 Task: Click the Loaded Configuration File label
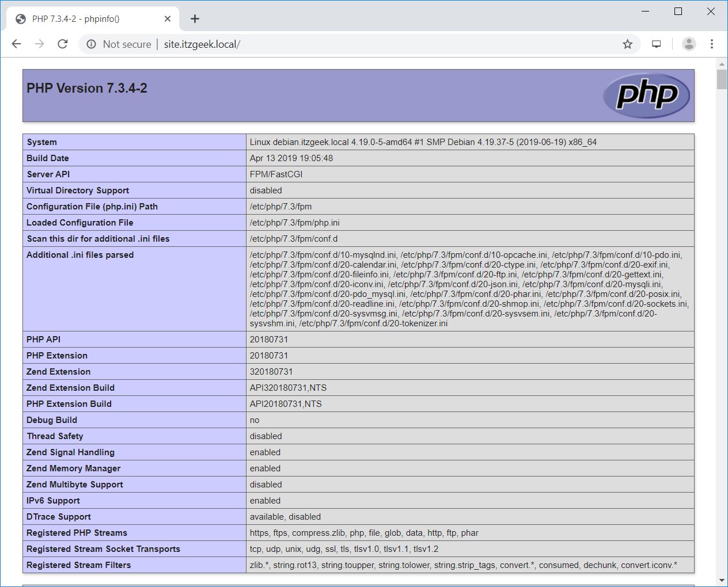(x=79, y=223)
